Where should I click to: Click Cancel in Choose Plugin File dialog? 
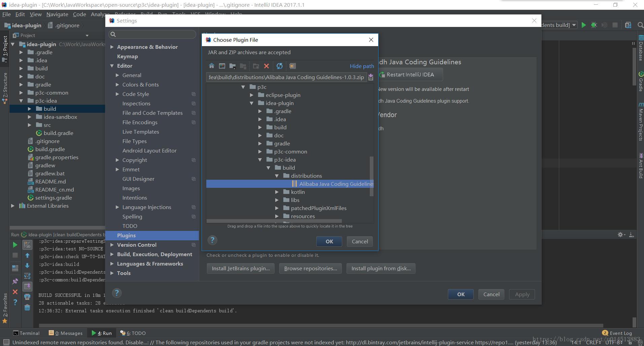(360, 241)
